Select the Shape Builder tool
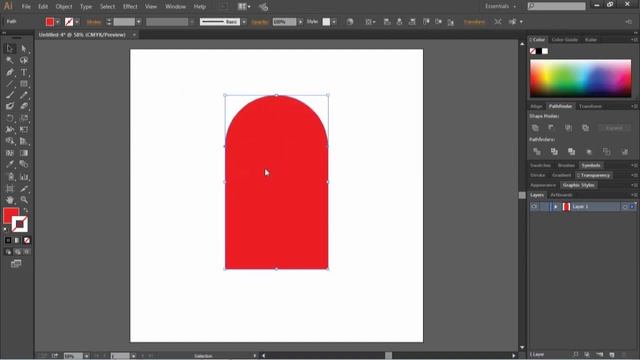This screenshot has width=640, height=360. coord(10,141)
